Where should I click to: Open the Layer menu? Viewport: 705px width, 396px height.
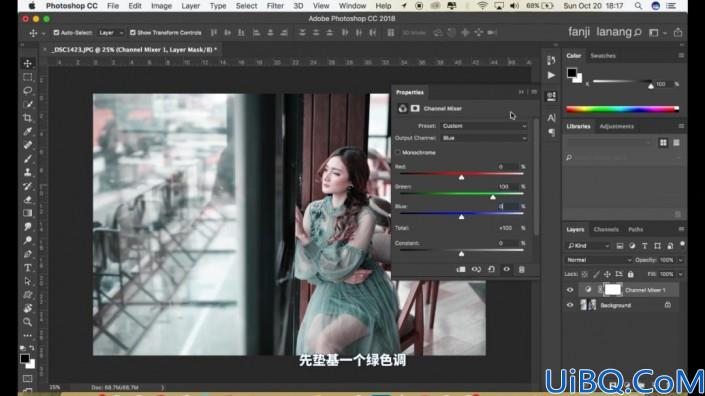coord(191,6)
